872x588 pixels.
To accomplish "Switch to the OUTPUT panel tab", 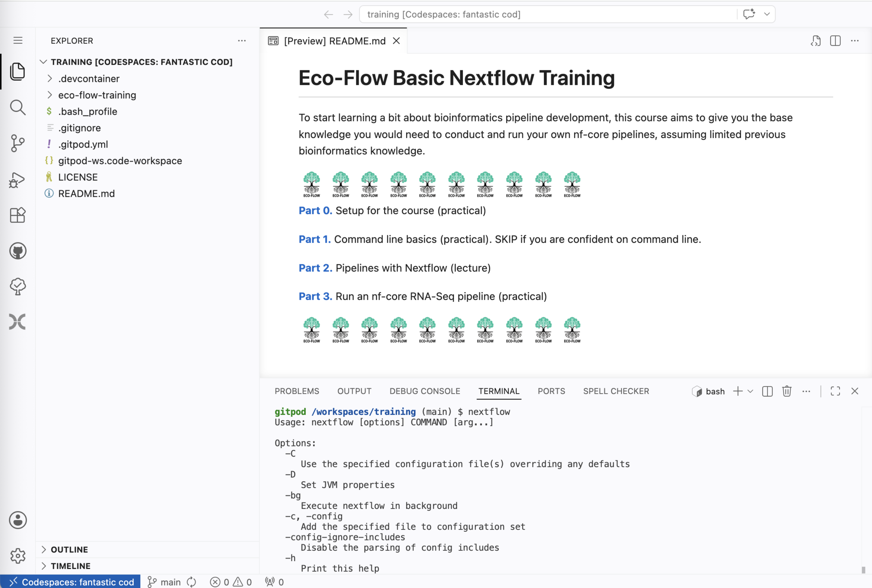I will pyautogui.click(x=354, y=391).
